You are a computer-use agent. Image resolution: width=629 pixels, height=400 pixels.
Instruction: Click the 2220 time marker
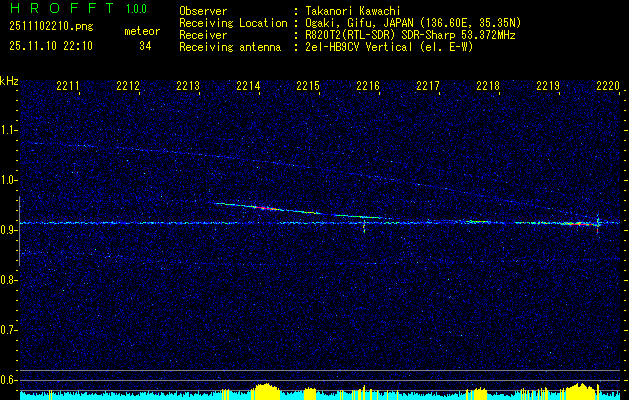click(607, 87)
